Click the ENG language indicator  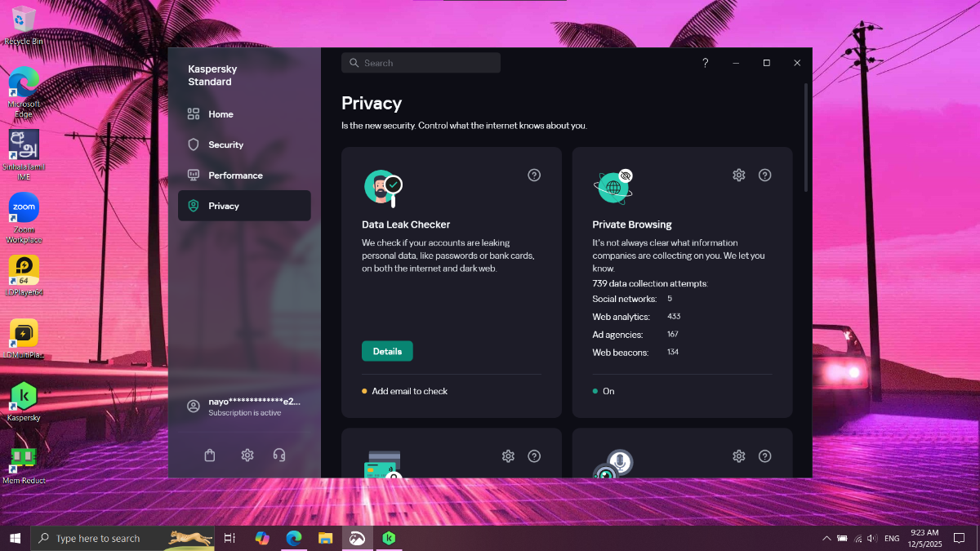[x=892, y=538]
